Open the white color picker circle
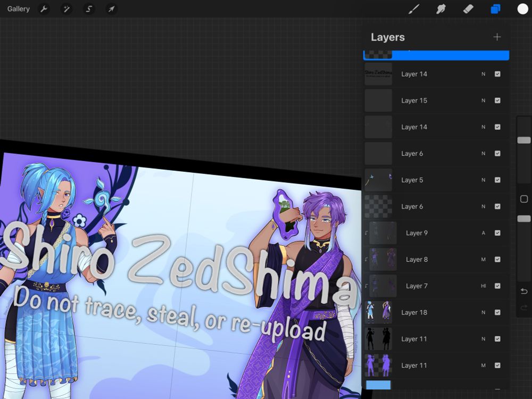532x399 pixels. [522, 9]
